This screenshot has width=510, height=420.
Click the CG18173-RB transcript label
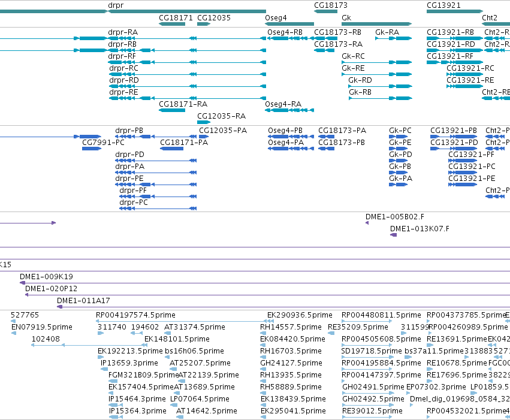point(337,32)
